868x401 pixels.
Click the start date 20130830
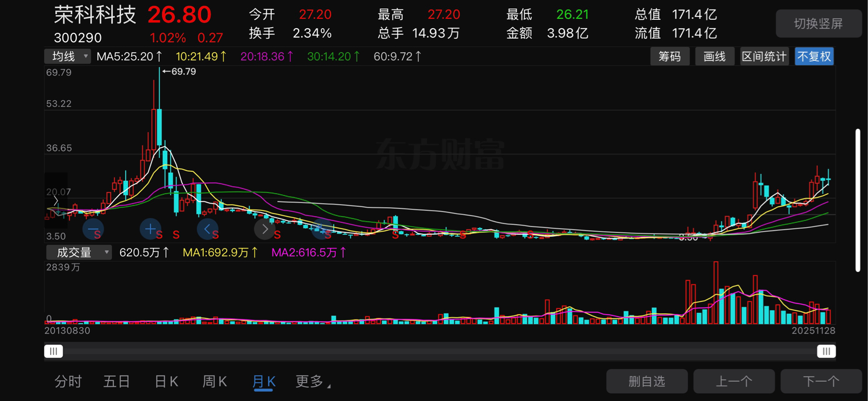[67, 331]
